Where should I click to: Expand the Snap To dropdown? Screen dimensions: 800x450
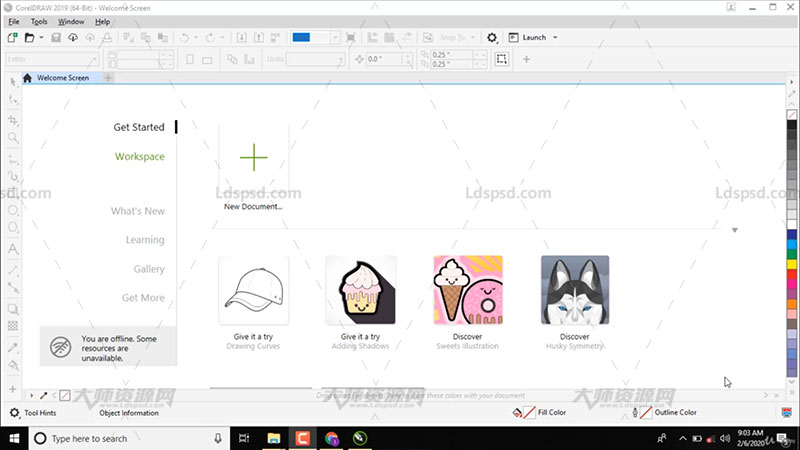click(x=472, y=37)
